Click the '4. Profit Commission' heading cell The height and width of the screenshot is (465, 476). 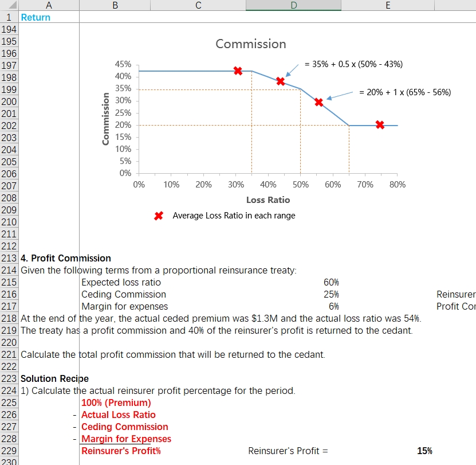click(x=65, y=258)
